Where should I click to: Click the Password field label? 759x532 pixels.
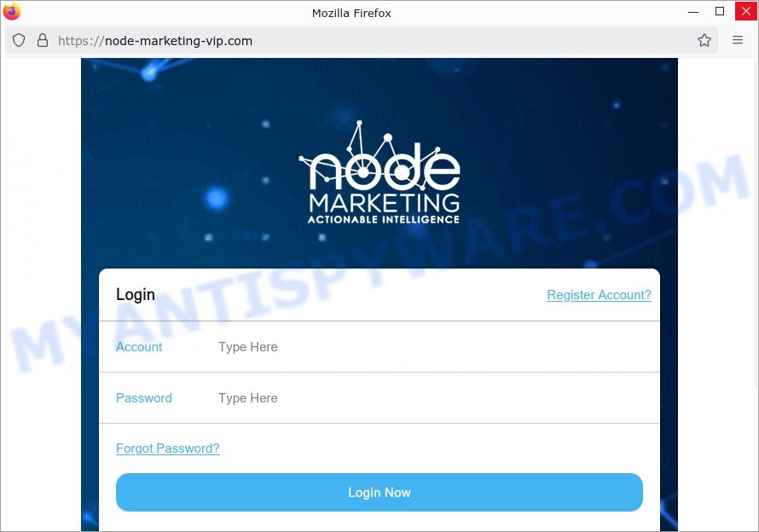(144, 398)
